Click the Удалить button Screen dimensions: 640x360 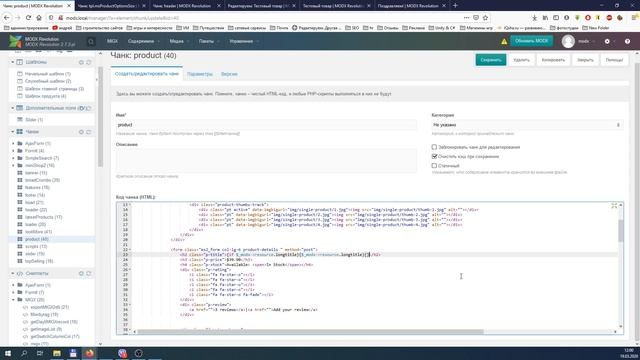[x=521, y=60]
